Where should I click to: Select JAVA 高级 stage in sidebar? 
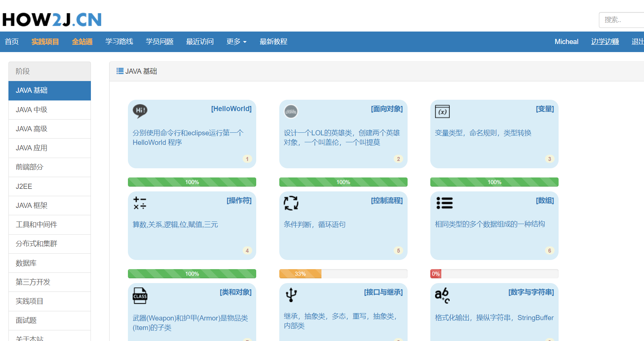tap(49, 129)
